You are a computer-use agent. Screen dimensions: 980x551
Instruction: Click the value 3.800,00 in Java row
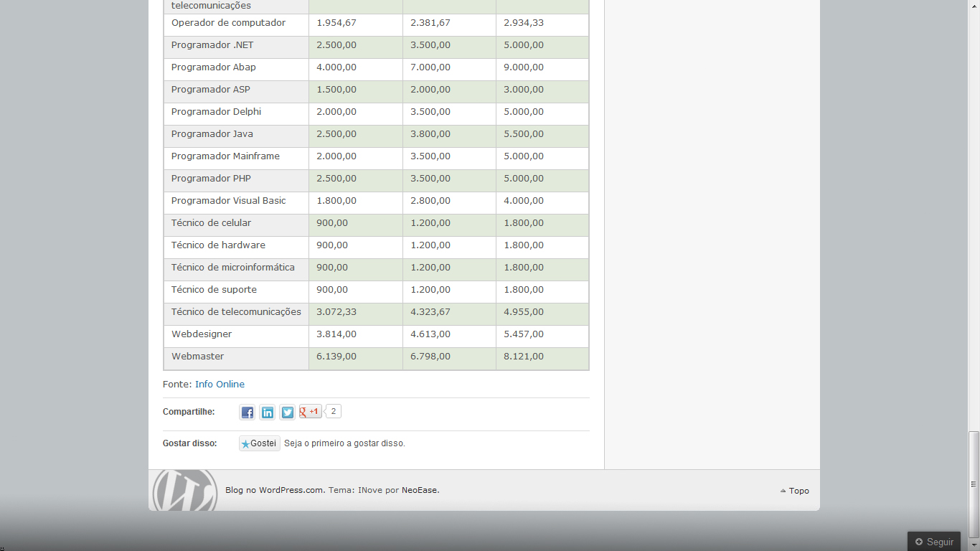(x=430, y=134)
